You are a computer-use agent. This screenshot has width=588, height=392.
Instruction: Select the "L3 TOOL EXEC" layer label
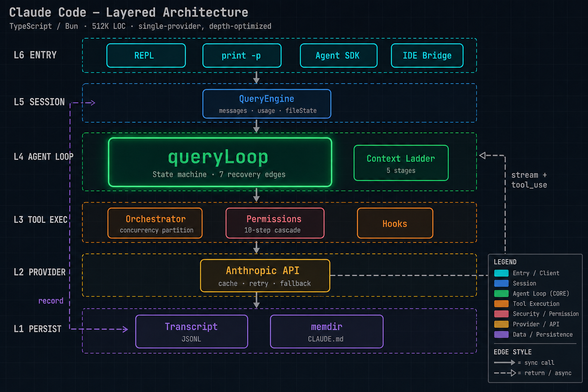point(41,220)
